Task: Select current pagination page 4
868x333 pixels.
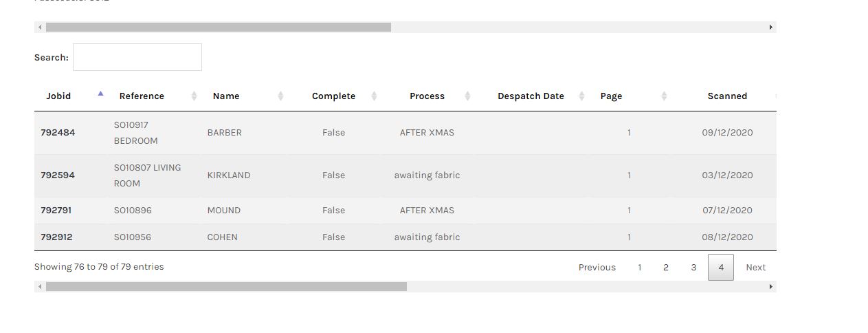Action: (x=721, y=268)
